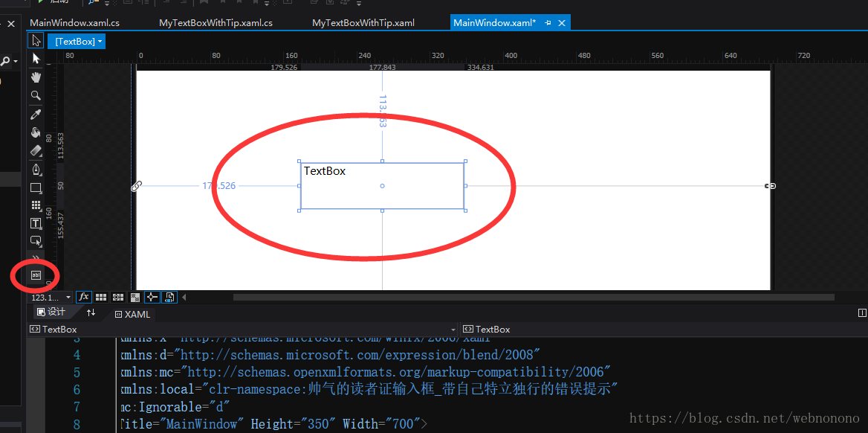Open the Assets chevron in toolbar

coord(36,257)
